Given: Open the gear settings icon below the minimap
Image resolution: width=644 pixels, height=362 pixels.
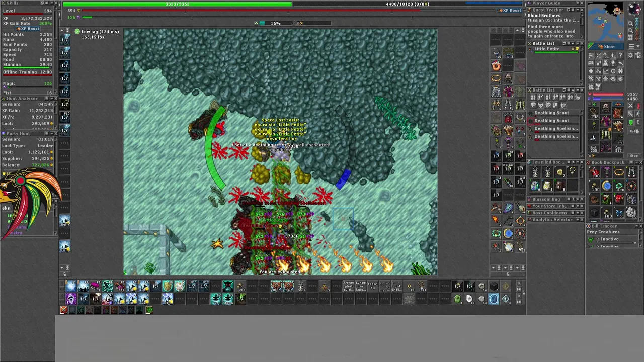Looking at the screenshot, I should point(630,55).
